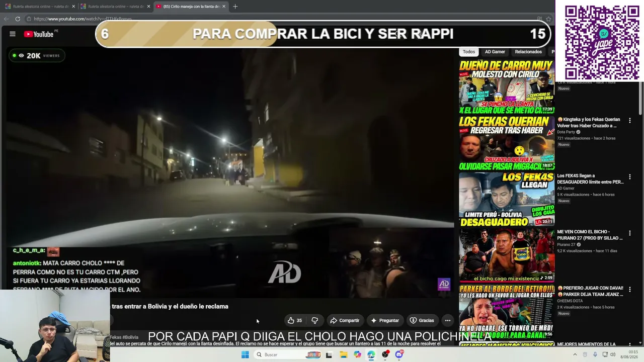This screenshot has width=644, height=362.
Task: Dislike the current video
Action: [315, 320]
